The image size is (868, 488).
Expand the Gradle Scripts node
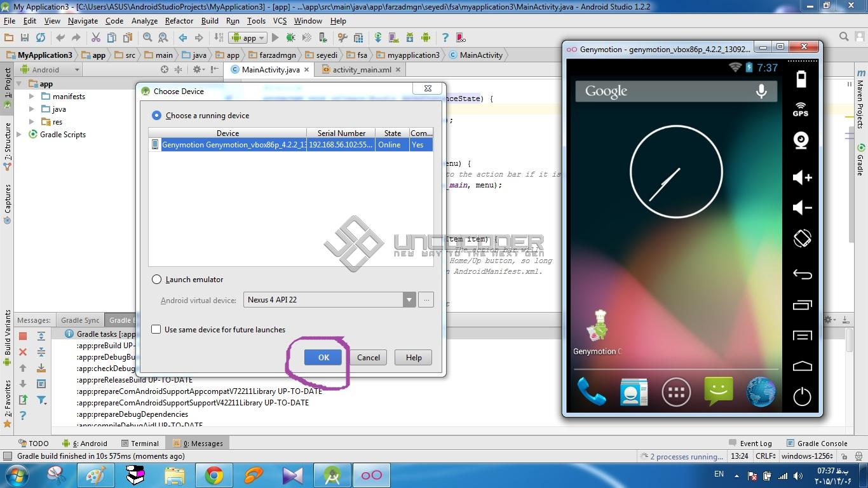pos(19,135)
